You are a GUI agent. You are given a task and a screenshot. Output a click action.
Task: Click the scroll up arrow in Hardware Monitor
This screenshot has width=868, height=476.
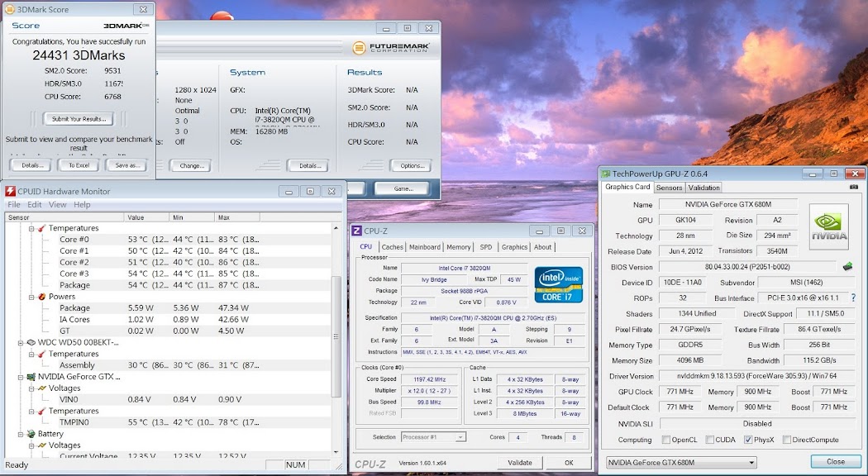click(336, 228)
